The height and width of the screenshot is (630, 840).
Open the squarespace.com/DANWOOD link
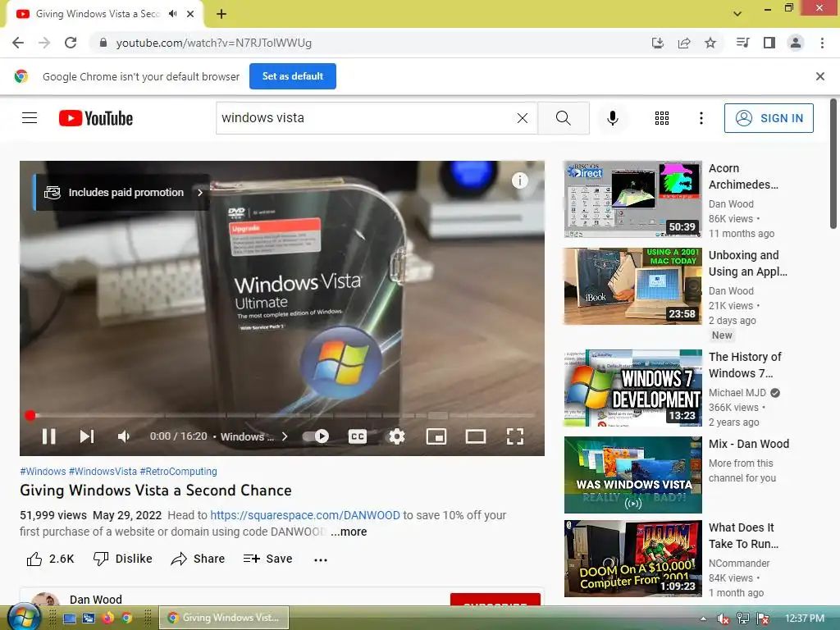305,515
